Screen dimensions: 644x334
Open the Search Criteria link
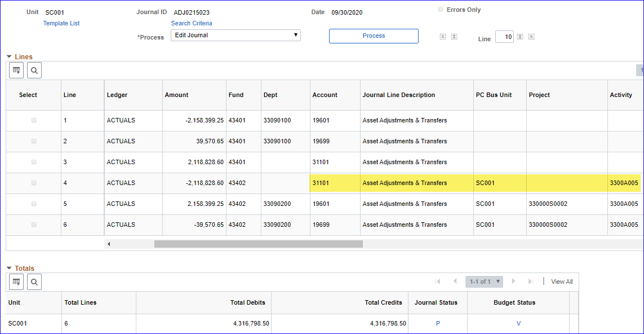click(192, 23)
